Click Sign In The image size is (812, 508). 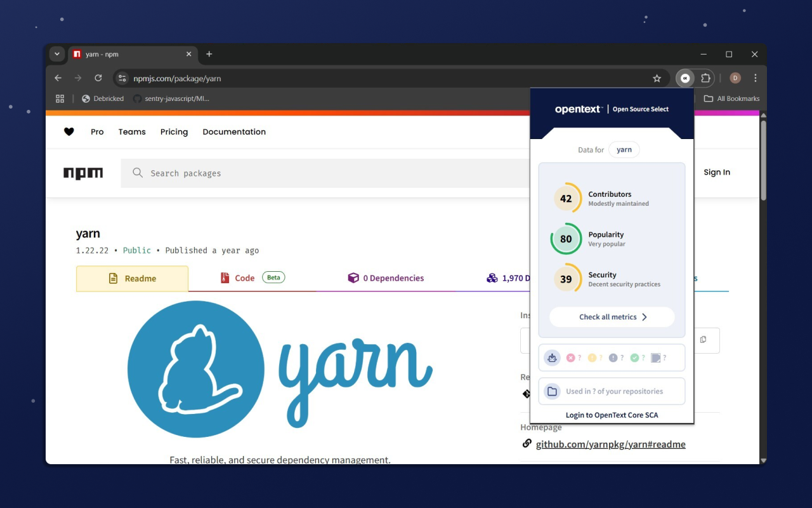(717, 172)
